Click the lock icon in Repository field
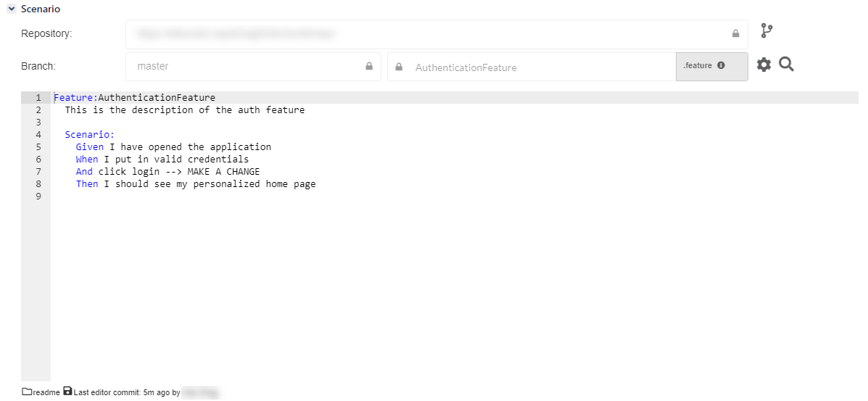The width and height of the screenshot is (868, 401). click(735, 33)
